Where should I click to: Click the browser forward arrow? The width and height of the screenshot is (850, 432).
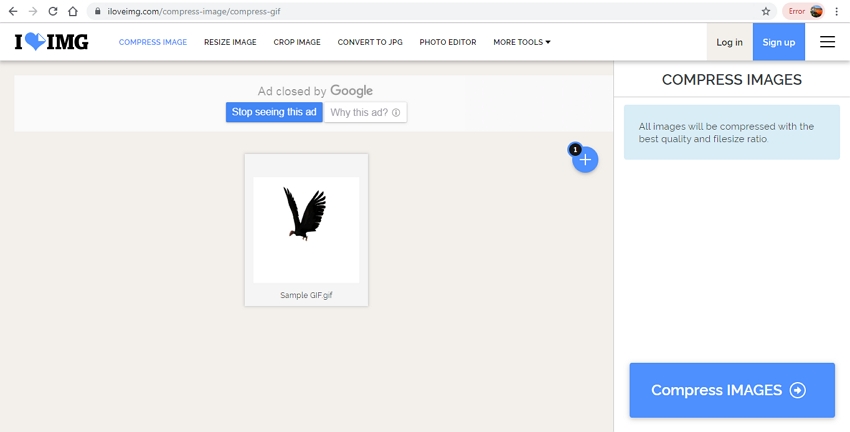33,11
